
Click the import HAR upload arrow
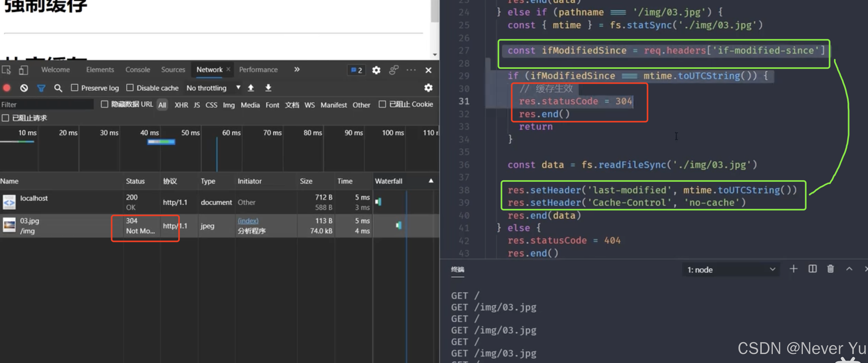(251, 88)
